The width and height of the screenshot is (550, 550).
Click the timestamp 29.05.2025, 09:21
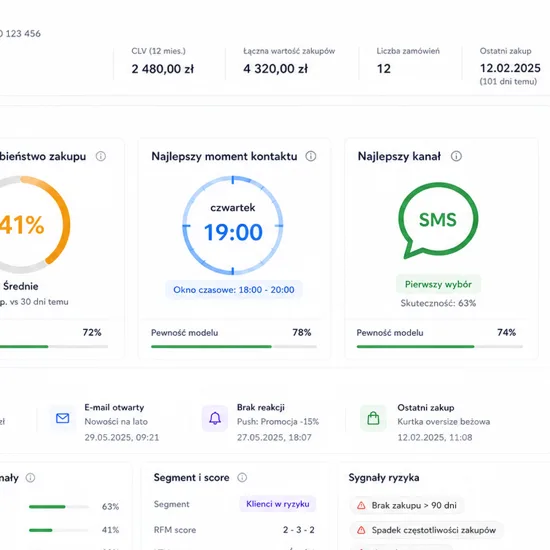click(x=122, y=437)
